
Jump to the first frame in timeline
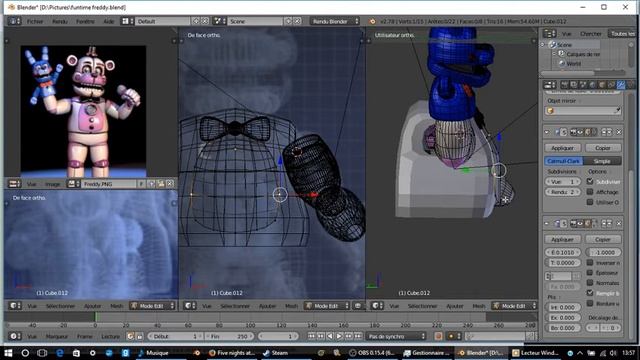pos(311,336)
